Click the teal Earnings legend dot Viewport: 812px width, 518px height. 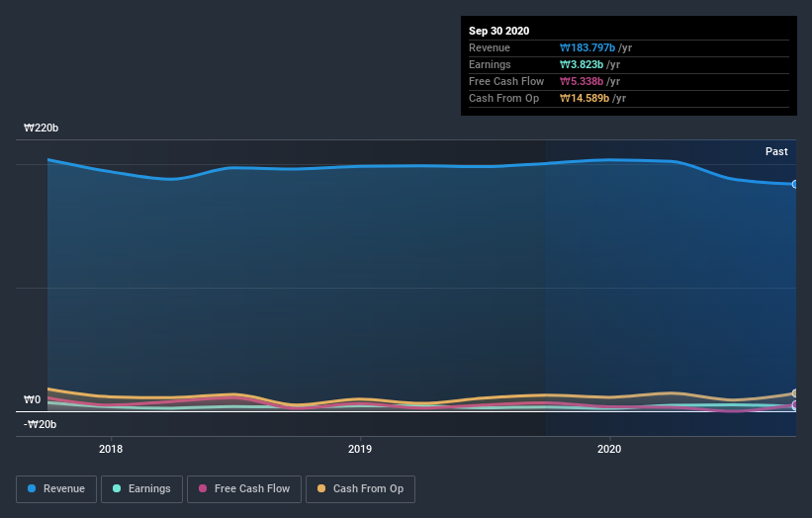coord(117,488)
